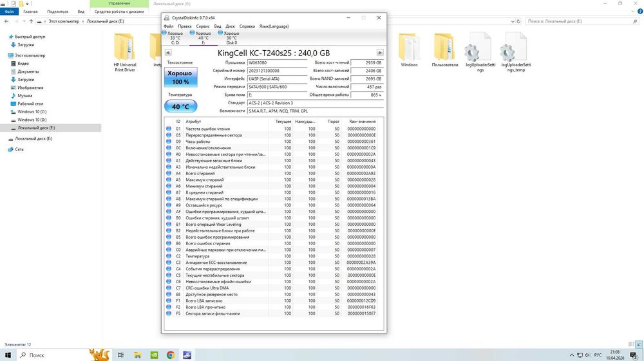Select the logUploaderSettings_temp file
The width and height of the screenshot is (644, 361).
(x=516, y=53)
